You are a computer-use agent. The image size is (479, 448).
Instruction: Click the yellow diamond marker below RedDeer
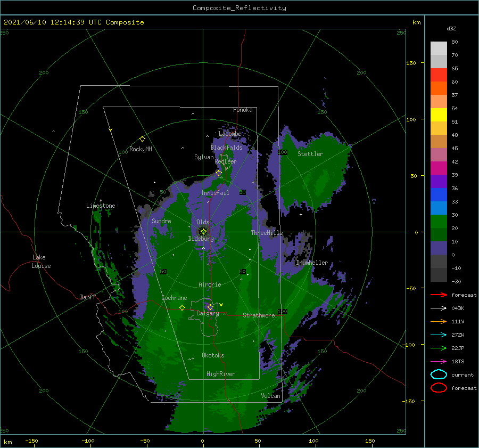[x=219, y=173]
